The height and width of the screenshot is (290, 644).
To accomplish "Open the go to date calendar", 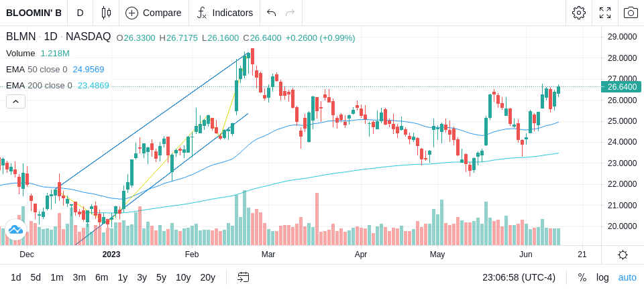I will tap(243, 277).
